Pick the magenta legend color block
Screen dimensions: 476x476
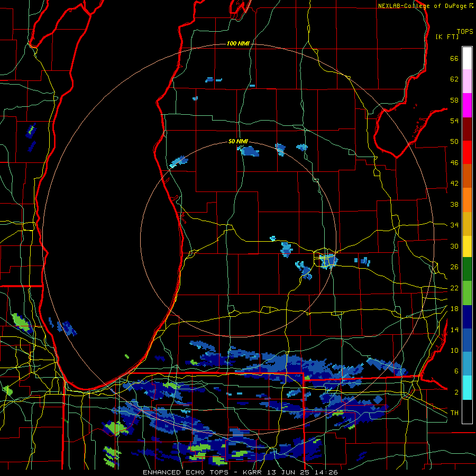(467, 105)
